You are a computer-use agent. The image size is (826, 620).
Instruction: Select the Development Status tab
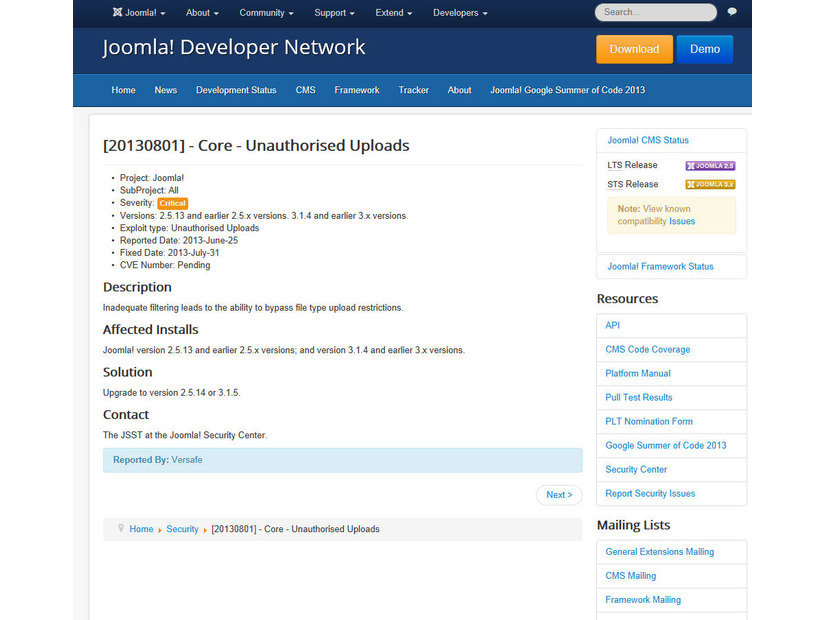(x=236, y=90)
